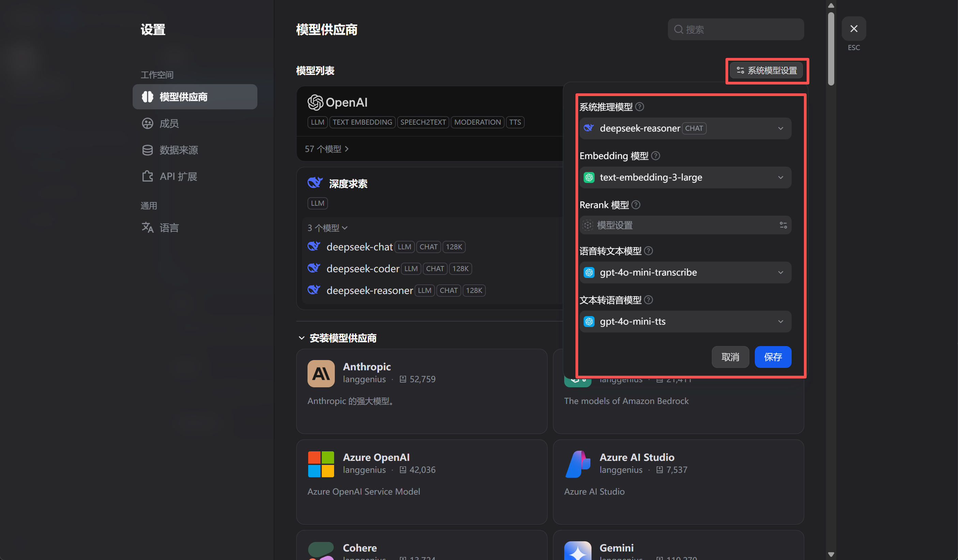Click help icon beside 语音转文本模型
Viewport: 958px width, 560px height.
point(648,251)
